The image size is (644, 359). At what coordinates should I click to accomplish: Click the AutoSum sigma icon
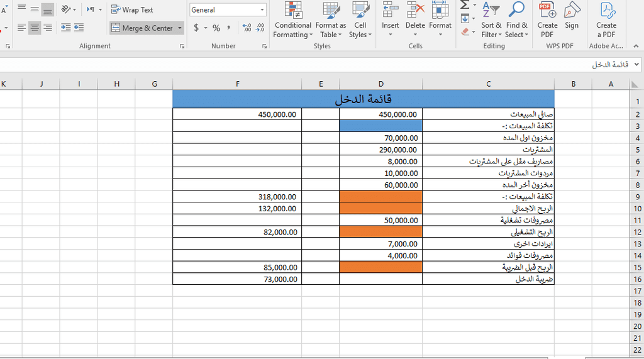click(465, 5)
